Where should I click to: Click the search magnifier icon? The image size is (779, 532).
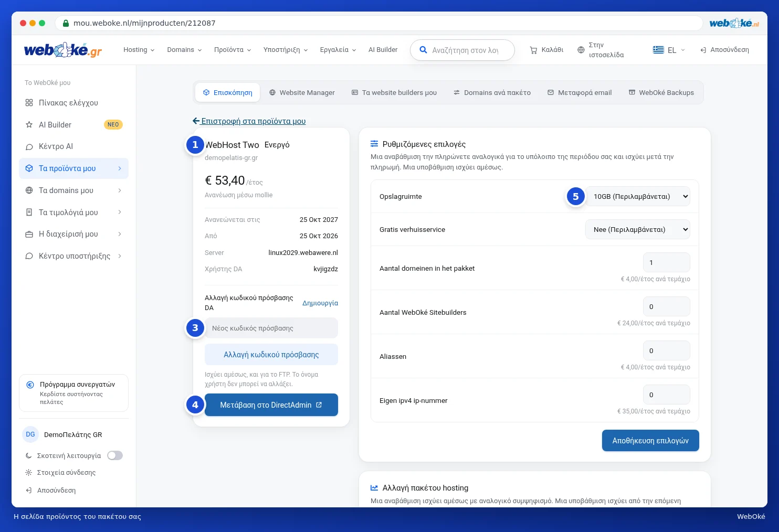423,50
